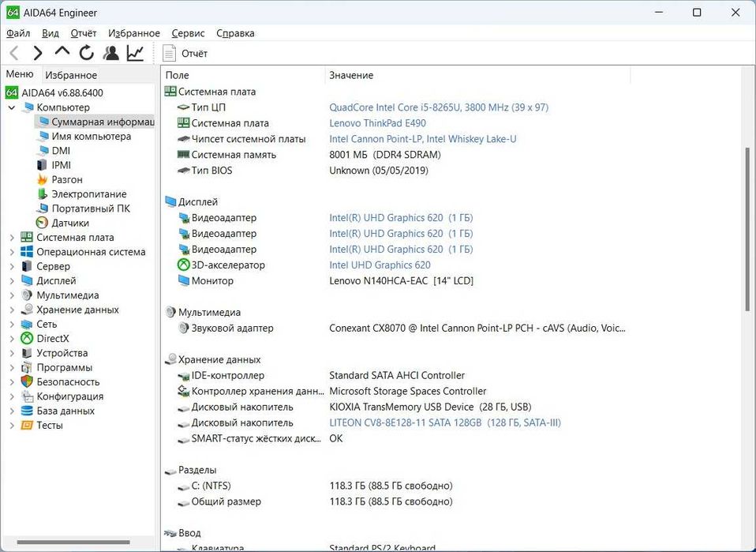756x552 pixels.
Task: Select the Звуковой адаптер row
Action: point(395,328)
